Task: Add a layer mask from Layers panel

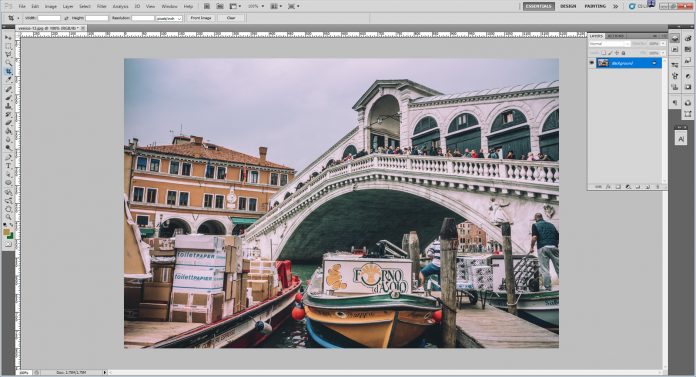Action: [618, 187]
